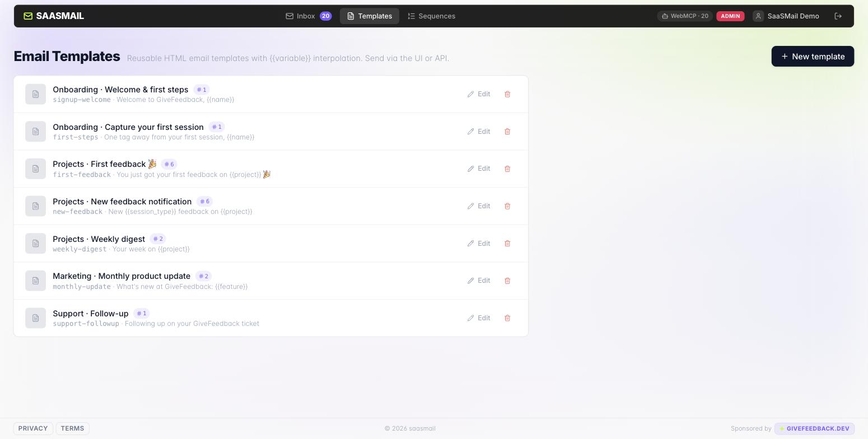868x439 pixels.
Task: Switch to the Sequences tab
Action: (x=431, y=16)
